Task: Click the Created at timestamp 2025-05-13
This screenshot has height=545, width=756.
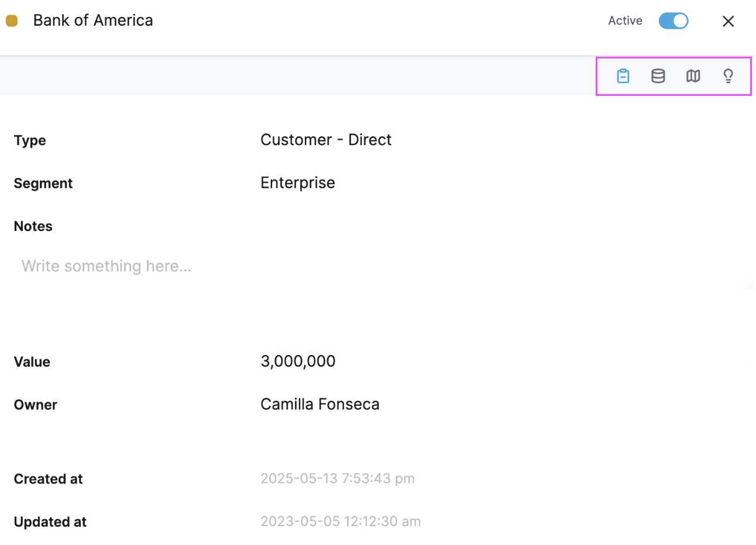Action: pyautogui.click(x=338, y=478)
